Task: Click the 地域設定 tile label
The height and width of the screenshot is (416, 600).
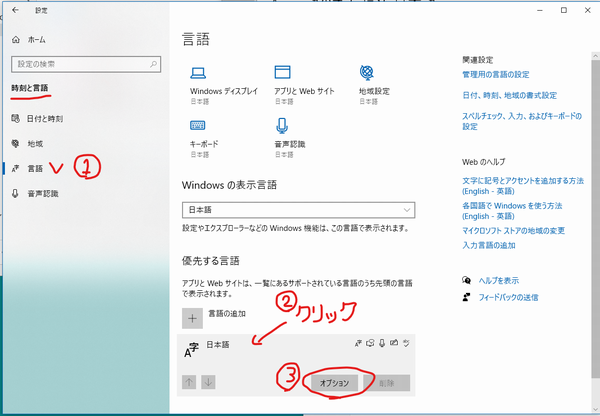Action: point(374,91)
